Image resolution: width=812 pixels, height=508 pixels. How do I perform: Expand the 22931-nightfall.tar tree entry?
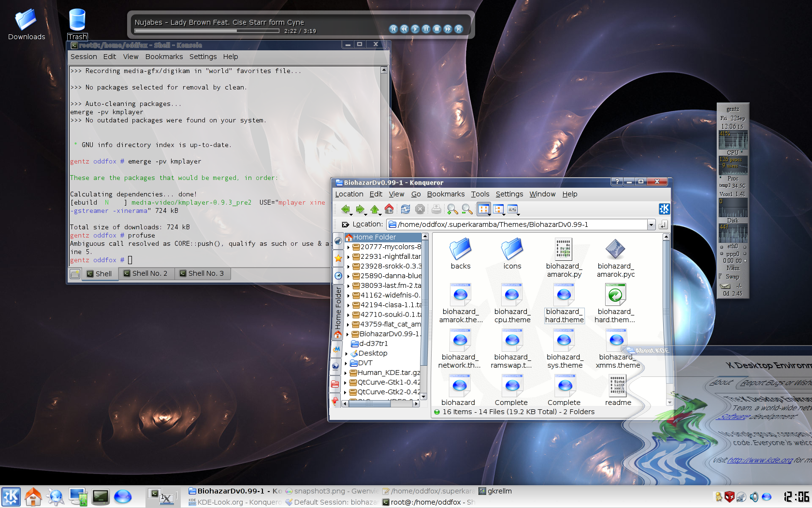pyautogui.click(x=348, y=257)
